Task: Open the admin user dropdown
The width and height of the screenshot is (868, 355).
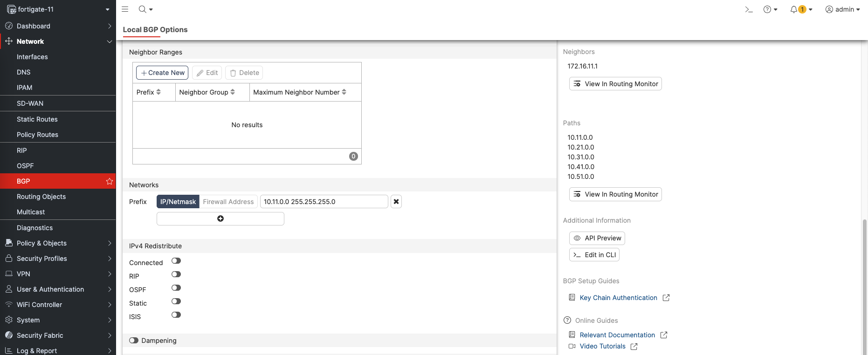Action: click(x=842, y=9)
